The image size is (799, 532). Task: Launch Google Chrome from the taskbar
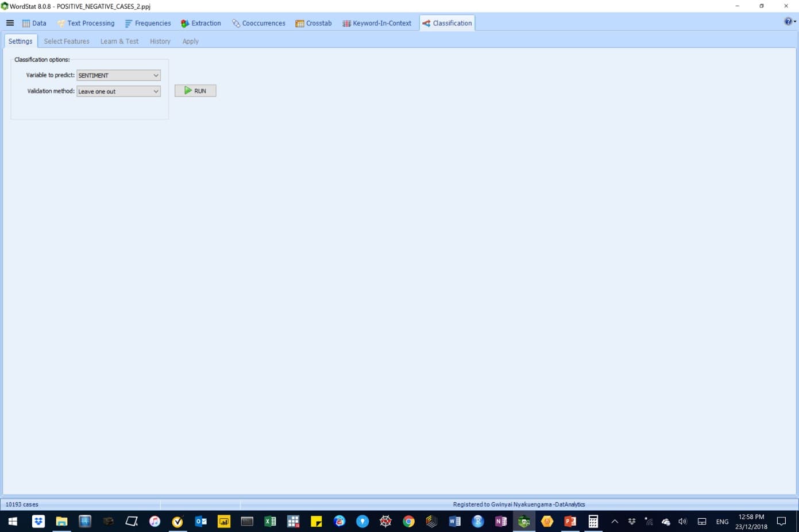(x=408, y=521)
